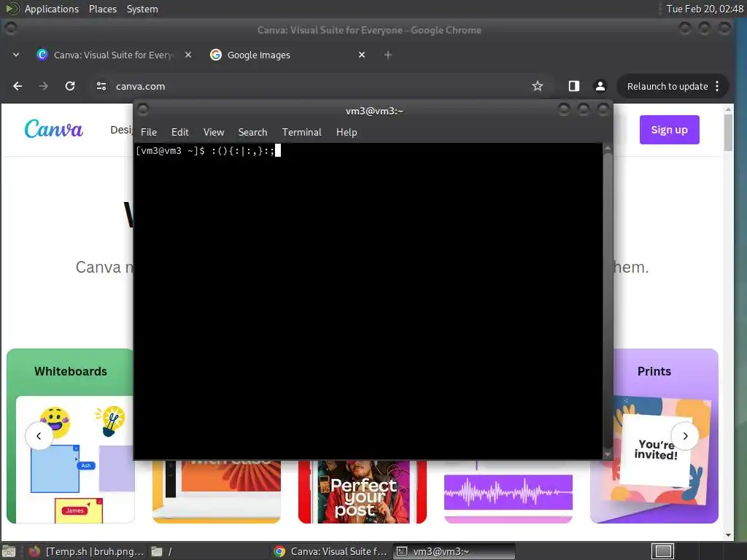
Task: Click the page scrollbar down arrow
Action: tap(728, 535)
